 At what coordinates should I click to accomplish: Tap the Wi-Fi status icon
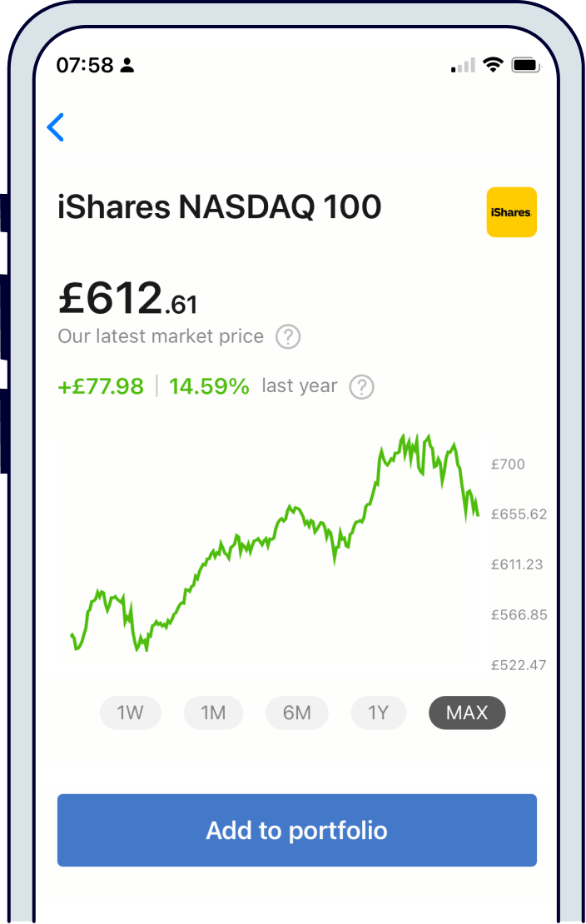click(x=494, y=65)
